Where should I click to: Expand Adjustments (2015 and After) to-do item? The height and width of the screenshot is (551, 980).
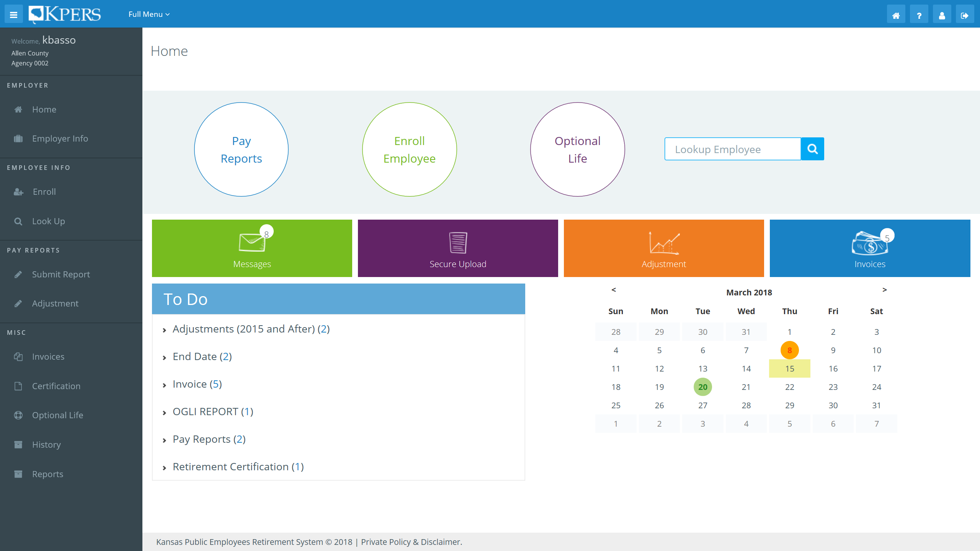(251, 329)
